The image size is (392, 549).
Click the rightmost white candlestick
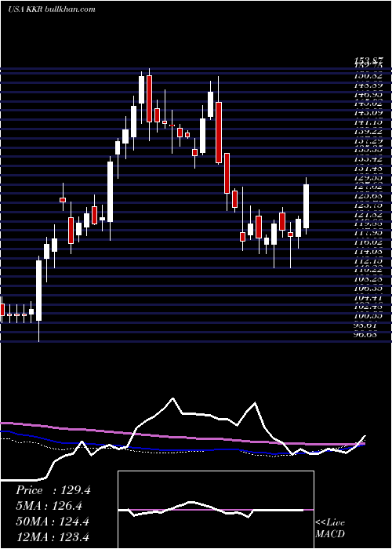307,206
